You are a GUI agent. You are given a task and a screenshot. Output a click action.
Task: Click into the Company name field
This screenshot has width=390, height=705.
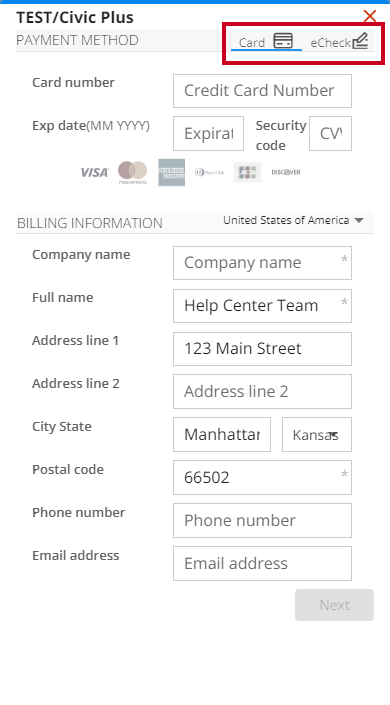pos(262,263)
